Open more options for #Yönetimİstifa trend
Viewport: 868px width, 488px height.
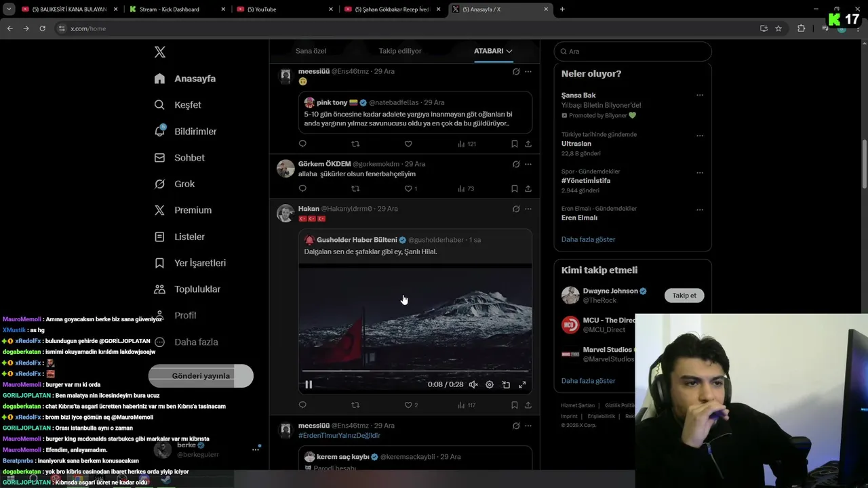(x=700, y=173)
